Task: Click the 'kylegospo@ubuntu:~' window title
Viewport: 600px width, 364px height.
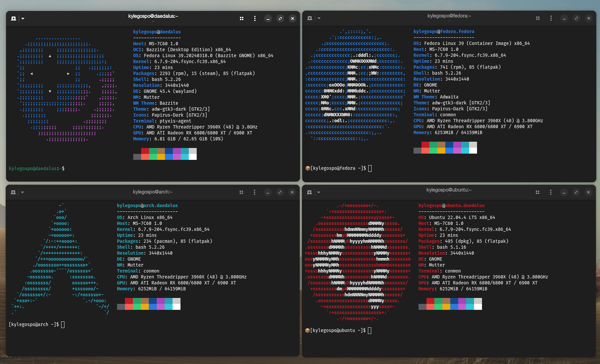Action: (449, 190)
